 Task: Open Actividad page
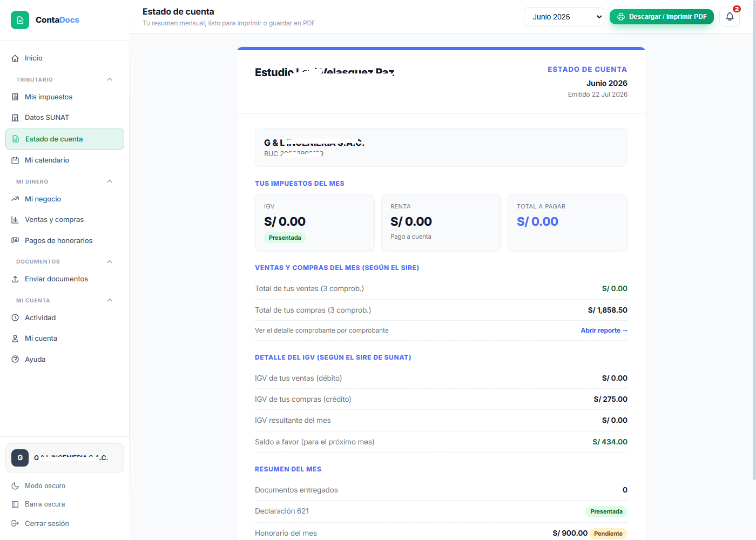click(x=65, y=318)
